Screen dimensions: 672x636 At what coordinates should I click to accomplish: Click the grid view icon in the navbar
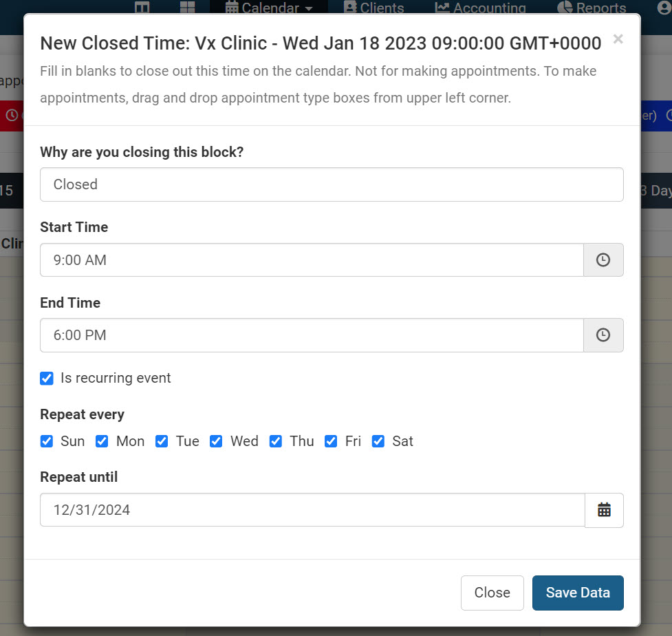pos(187,8)
